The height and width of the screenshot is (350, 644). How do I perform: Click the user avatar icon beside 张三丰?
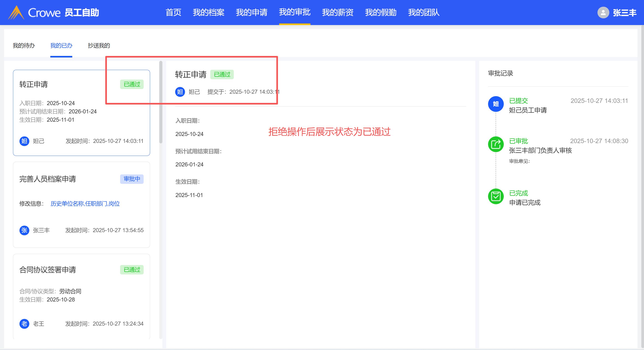[603, 13]
